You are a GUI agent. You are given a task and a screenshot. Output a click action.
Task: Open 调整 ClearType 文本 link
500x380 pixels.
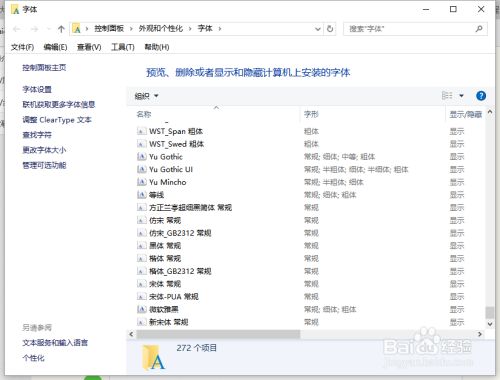click(57, 120)
